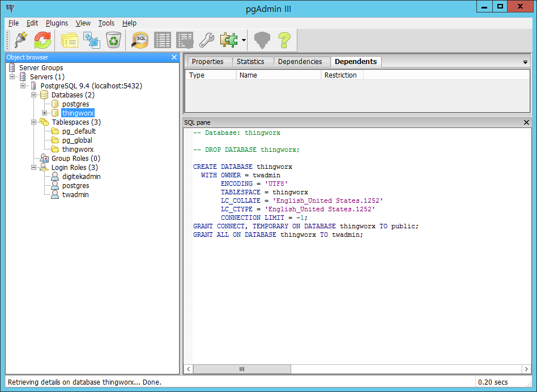Select the thingworx tablespace item
Viewport: 537px width, 392px height.
(x=78, y=150)
